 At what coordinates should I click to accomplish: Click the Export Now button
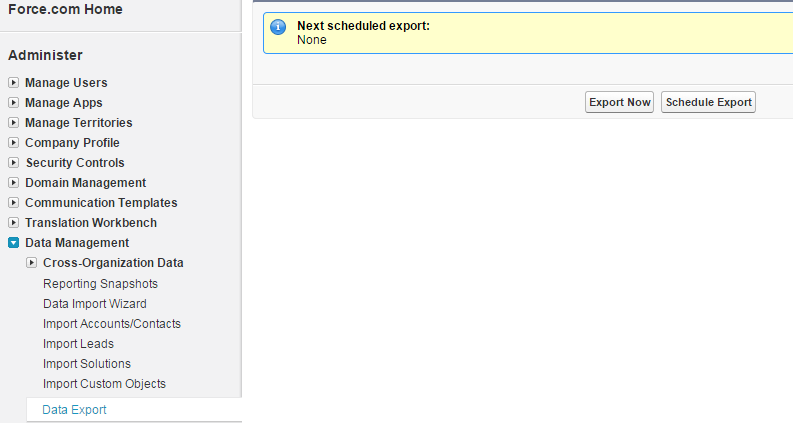click(x=620, y=102)
